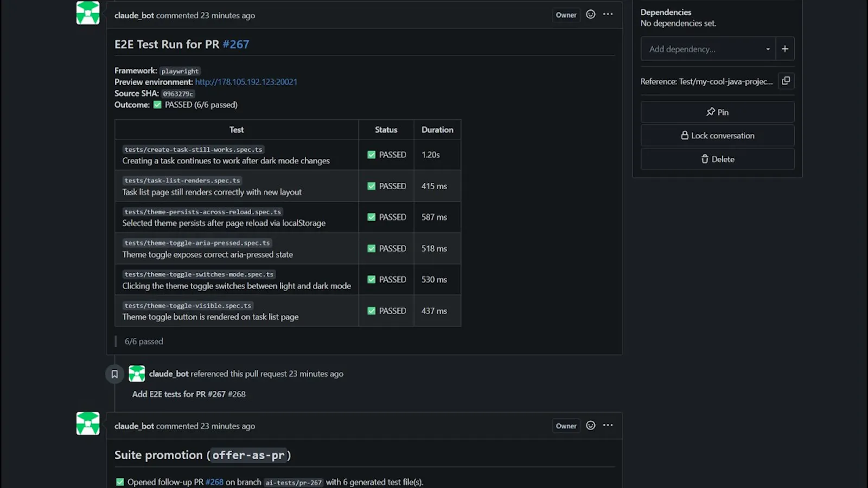
Task: Click the playwright framework tag
Action: coord(180,71)
